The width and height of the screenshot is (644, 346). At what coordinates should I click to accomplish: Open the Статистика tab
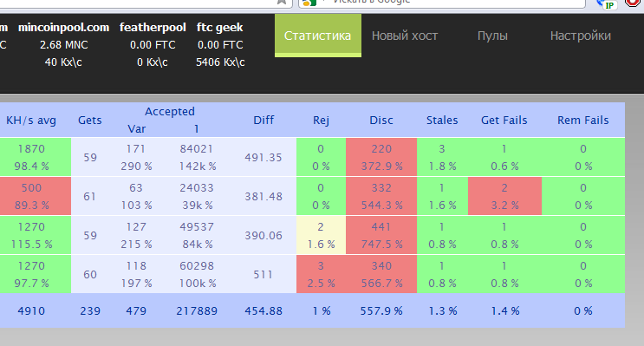(x=318, y=36)
